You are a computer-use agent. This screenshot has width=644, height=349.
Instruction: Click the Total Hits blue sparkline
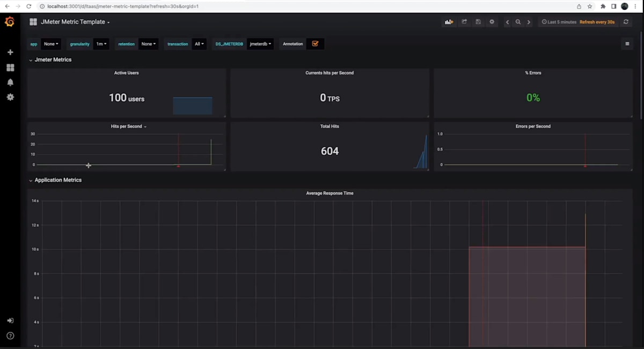coord(421,152)
